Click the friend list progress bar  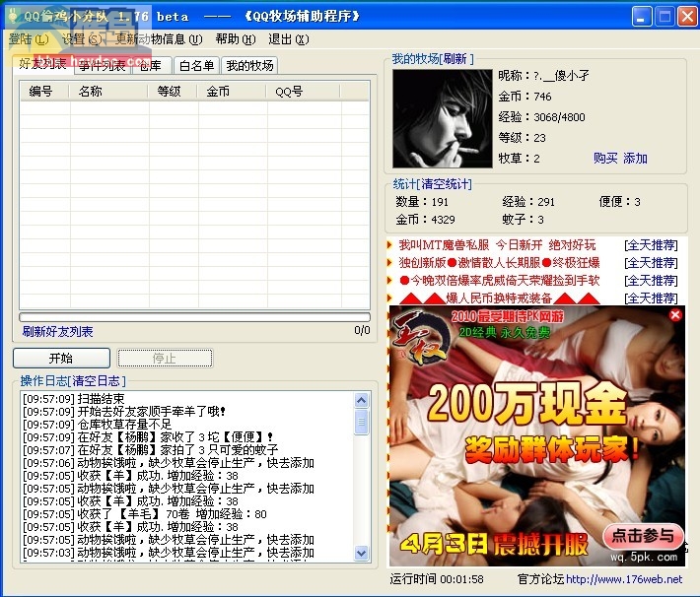(x=194, y=317)
